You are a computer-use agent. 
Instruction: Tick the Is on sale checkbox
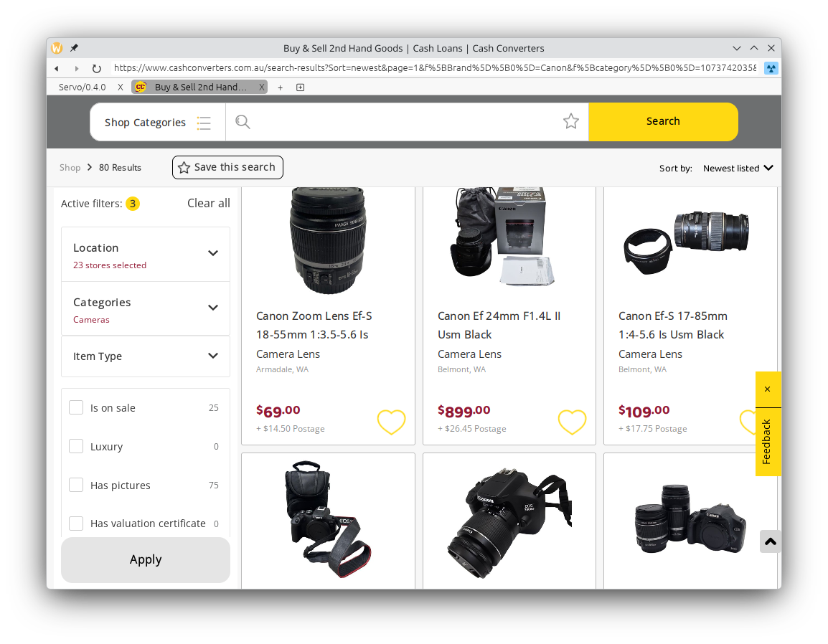click(76, 407)
